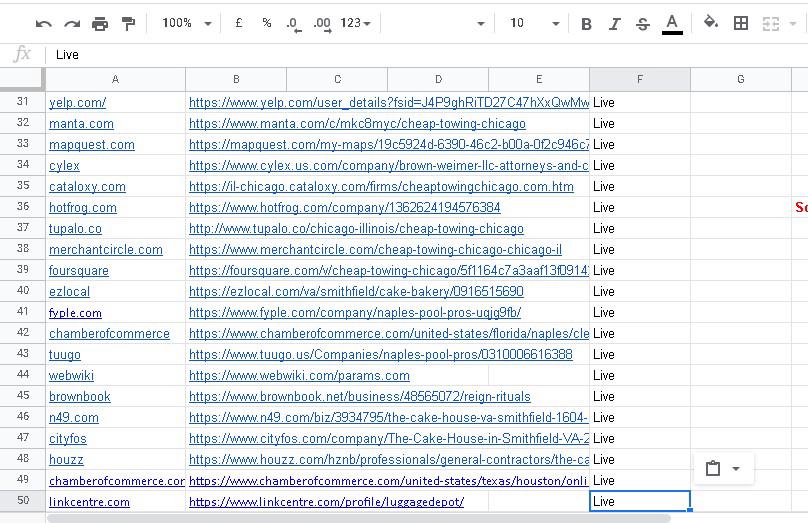Open the hotfrog company URL link

344,207
